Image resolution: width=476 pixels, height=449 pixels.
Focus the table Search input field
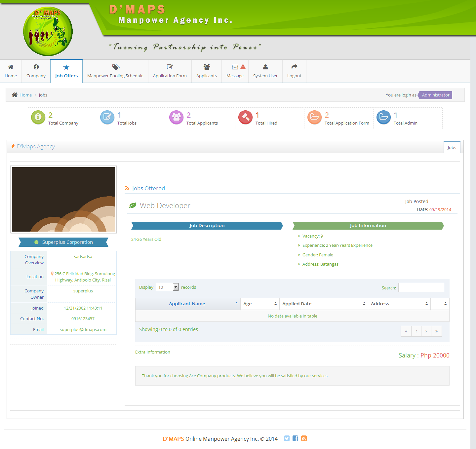tap(421, 287)
